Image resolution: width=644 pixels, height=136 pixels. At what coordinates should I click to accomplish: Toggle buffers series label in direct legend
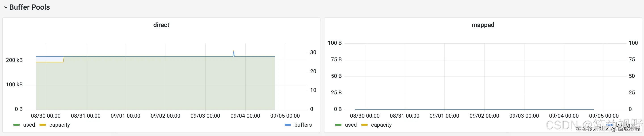303,125
